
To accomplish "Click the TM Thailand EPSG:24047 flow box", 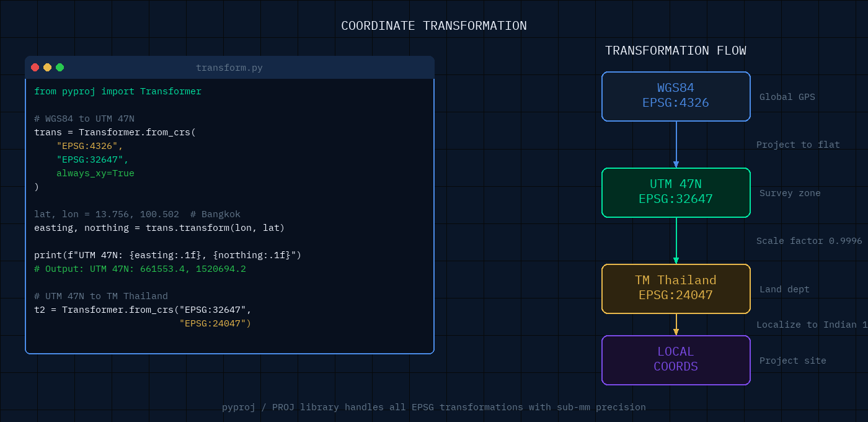I will tap(676, 289).
